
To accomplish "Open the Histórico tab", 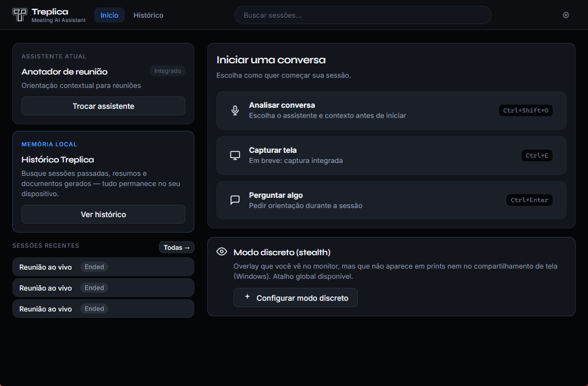I will point(148,15).
